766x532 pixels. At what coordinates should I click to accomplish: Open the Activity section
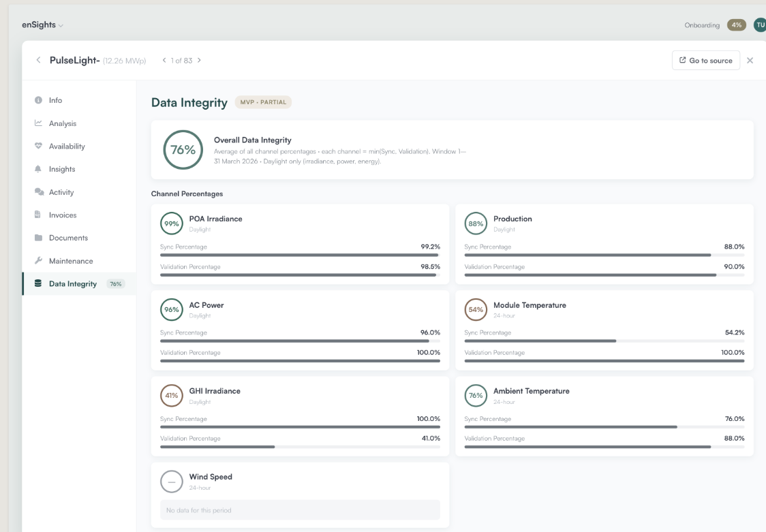(x=79, y=192)
